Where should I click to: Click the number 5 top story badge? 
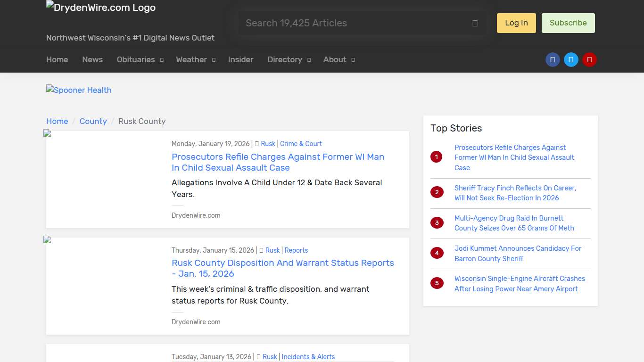[437, 283]
